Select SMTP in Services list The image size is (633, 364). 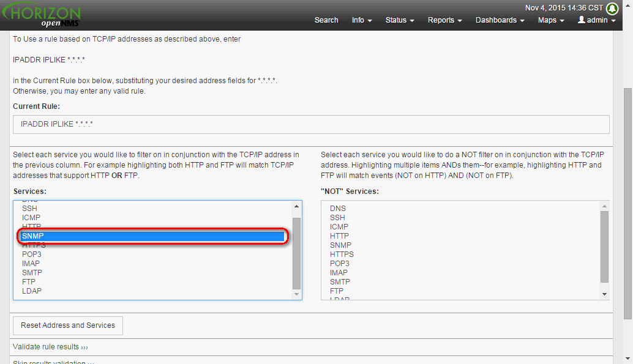[x=32, y=273]
